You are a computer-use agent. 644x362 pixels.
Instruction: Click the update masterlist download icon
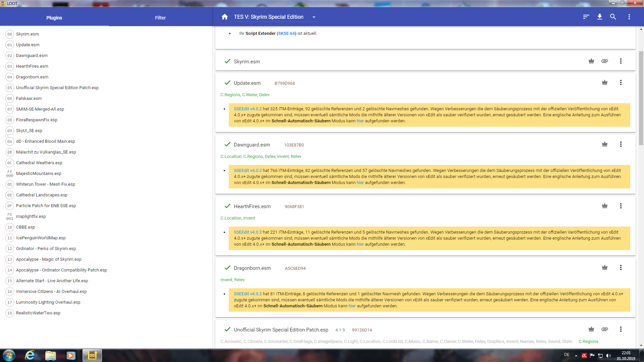click(x=600, y=17)
